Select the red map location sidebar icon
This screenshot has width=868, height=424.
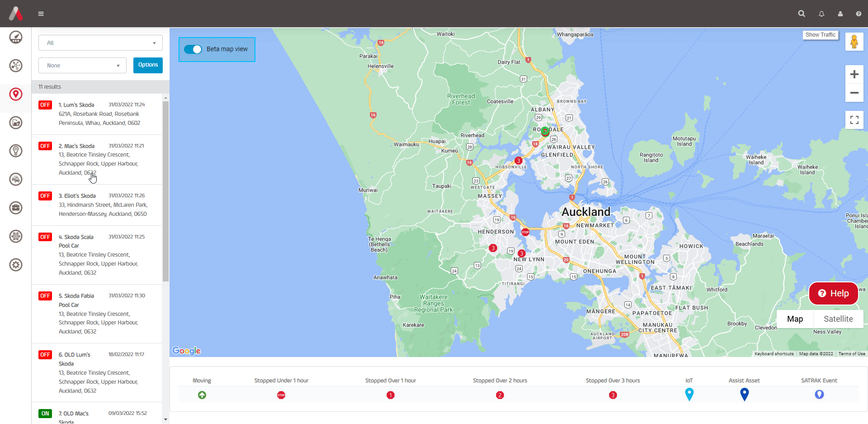16,94
